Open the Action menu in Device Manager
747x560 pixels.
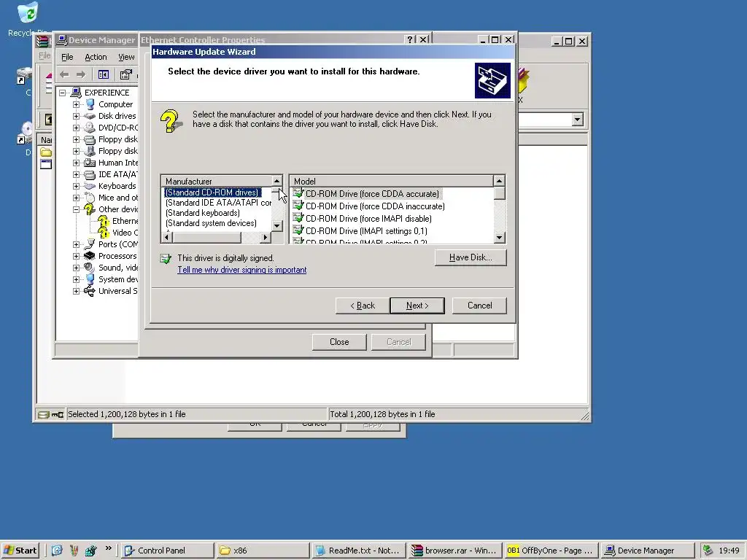click(96, 57)
